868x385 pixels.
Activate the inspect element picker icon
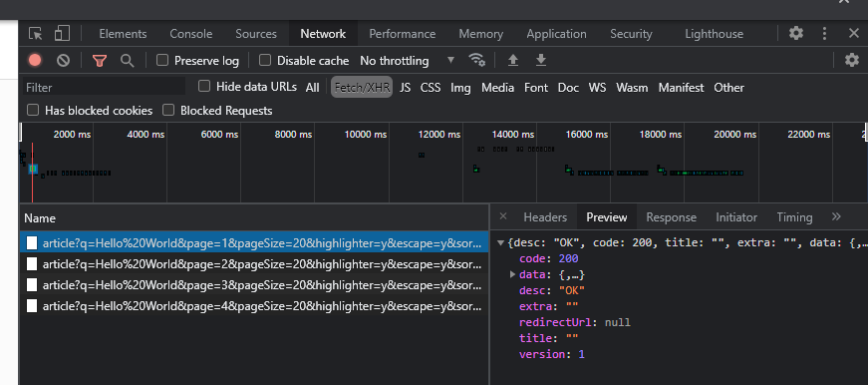(36, 34)
